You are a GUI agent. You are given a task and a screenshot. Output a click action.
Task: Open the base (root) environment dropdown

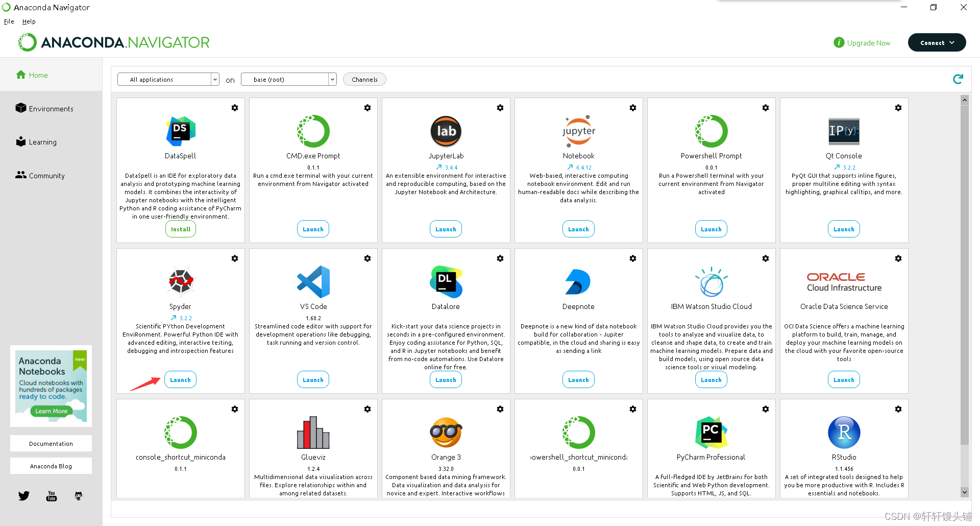pos(289,79)
